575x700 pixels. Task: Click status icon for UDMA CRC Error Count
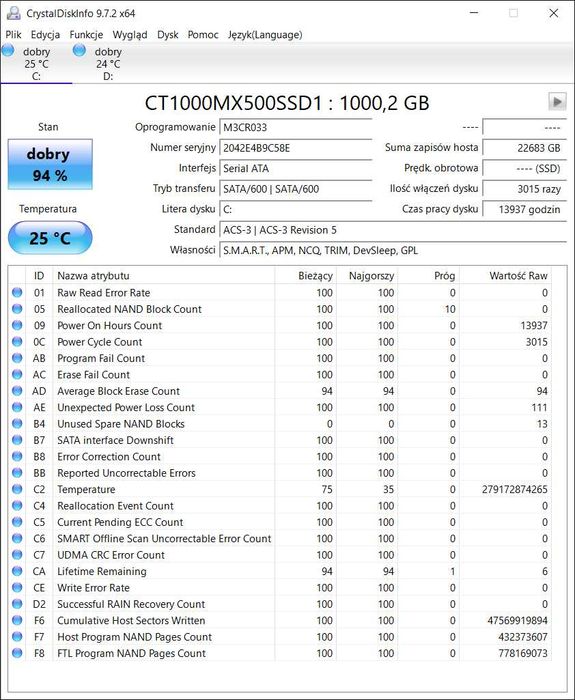tap(17, 554)
